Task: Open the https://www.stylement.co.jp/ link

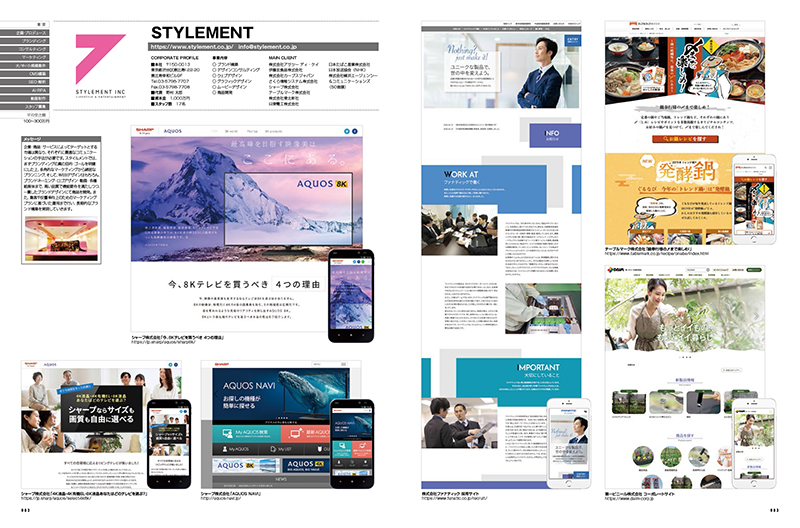Action: point(192,46)
